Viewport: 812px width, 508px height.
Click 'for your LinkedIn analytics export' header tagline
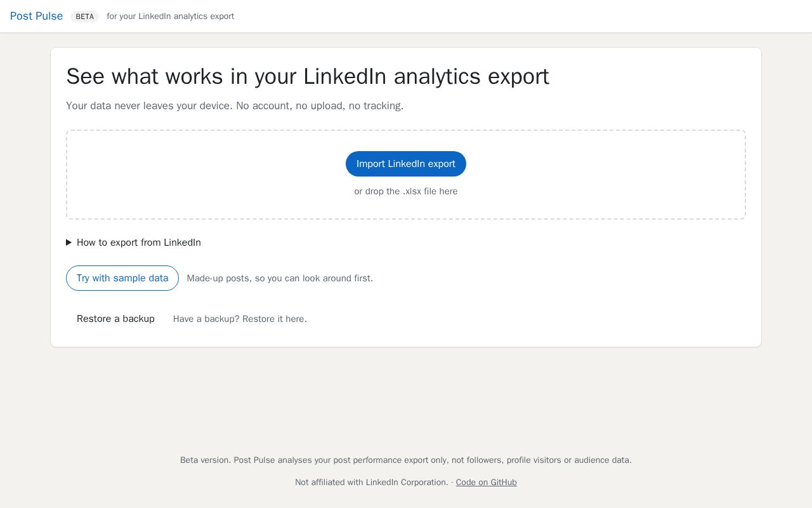coord(171,17)
